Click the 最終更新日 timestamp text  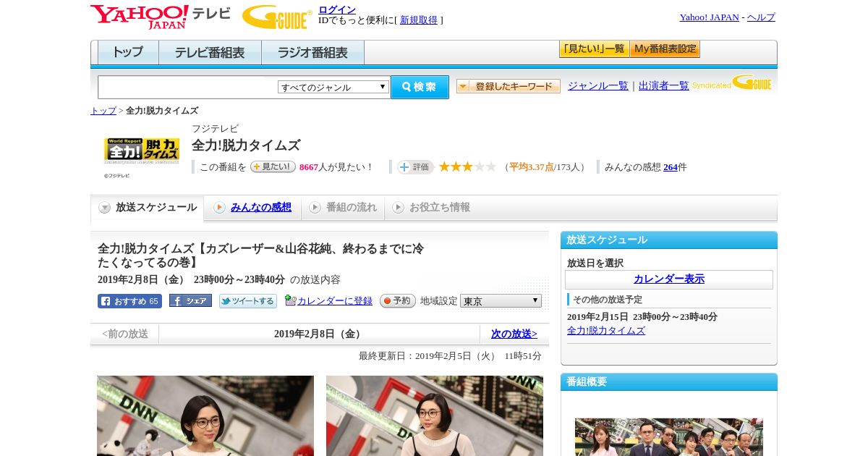(450, 356)
